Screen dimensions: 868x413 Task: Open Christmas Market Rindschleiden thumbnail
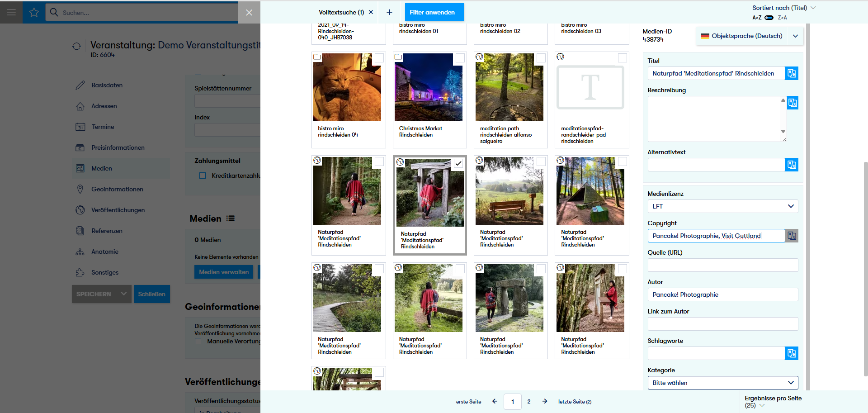pyautogui.click(x=429, y=87)
